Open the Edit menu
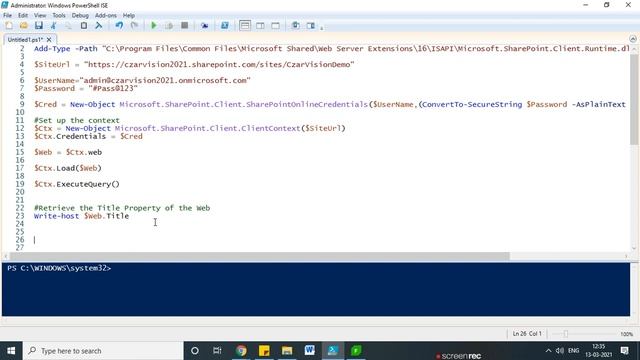The height and width of the screenshot is (360, 640). pyautogui.click(x=23, y=16)
